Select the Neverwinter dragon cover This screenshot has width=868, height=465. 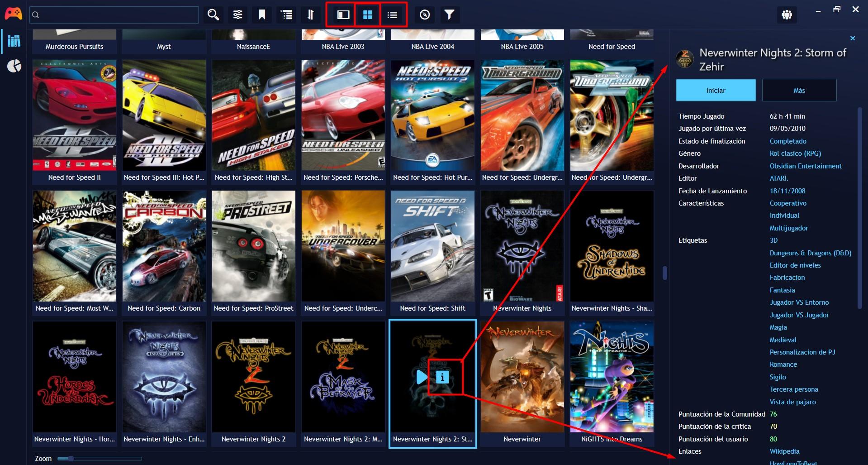(522, 377)
